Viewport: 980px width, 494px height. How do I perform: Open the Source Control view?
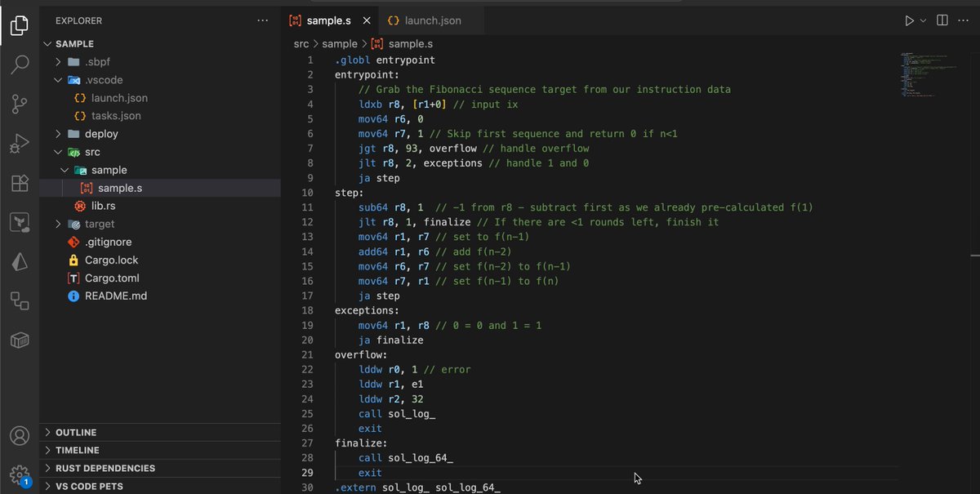(x=20, y=104)
